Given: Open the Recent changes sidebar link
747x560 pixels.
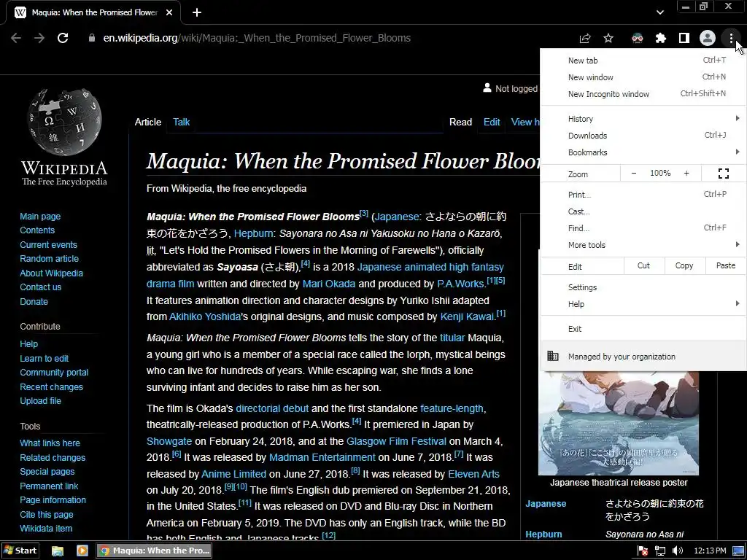Looking at the screenshot, I should 51,386.
